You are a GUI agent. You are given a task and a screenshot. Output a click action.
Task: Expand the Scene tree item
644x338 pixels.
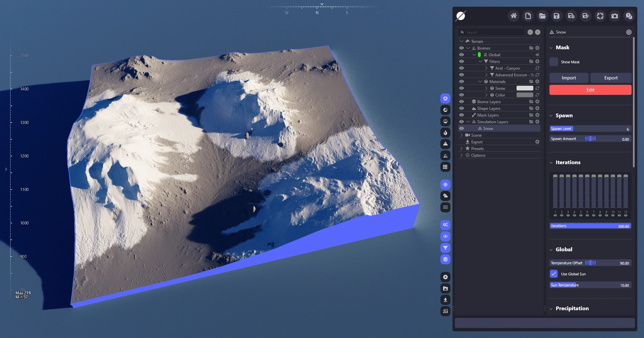point(462,135)
